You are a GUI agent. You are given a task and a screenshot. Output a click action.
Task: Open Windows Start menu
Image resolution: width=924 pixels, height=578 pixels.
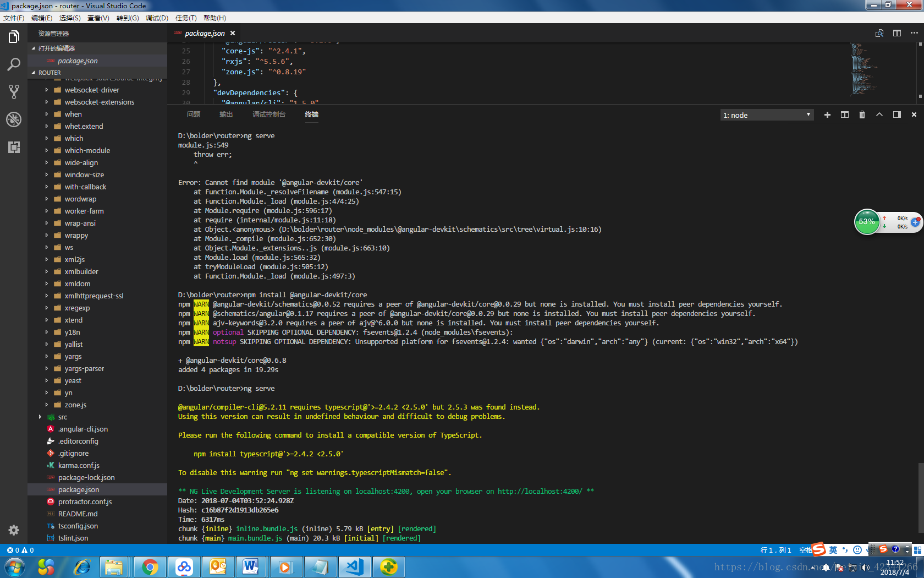point(14,567)
